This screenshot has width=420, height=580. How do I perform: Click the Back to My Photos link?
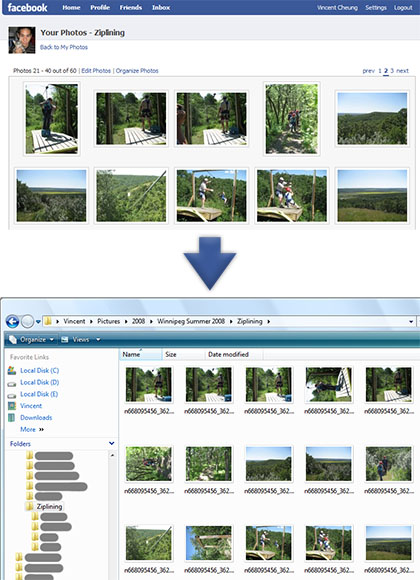pos(64,47)
